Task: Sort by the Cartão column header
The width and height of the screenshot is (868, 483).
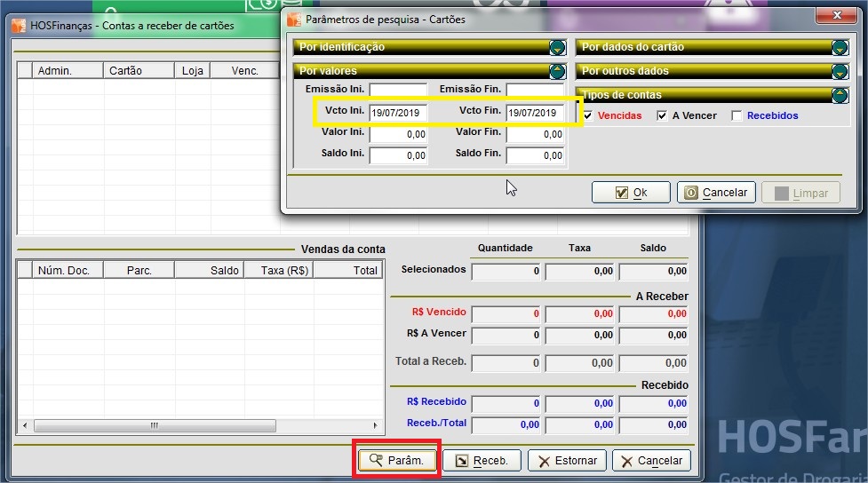Action: (139, 71)
